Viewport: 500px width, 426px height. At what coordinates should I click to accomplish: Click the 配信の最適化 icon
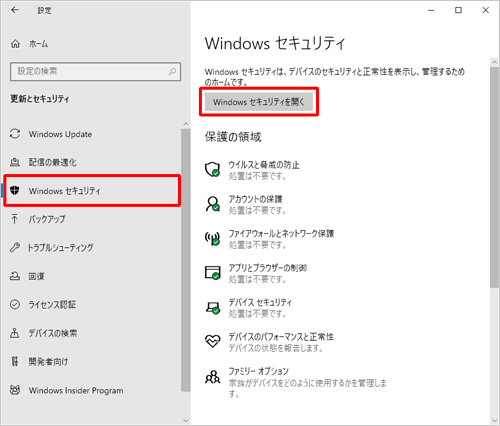[15, 162]
